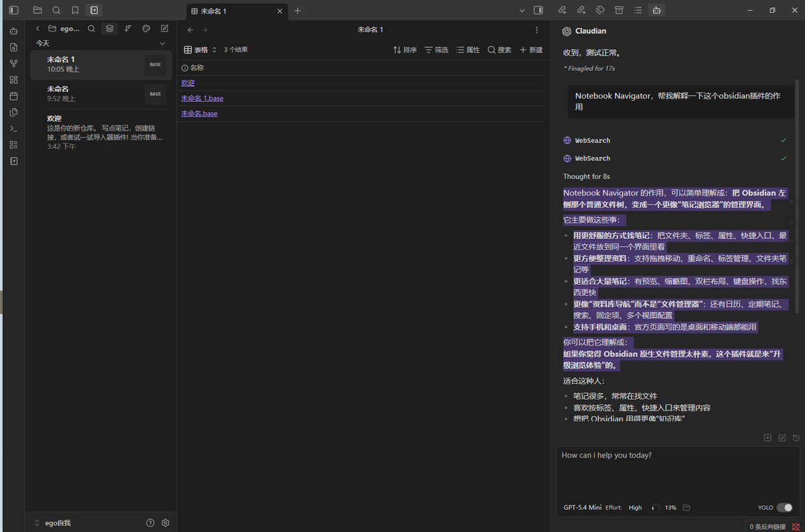
Task: Open the file search icon in the ribbon
Action: tap(14, 47)
